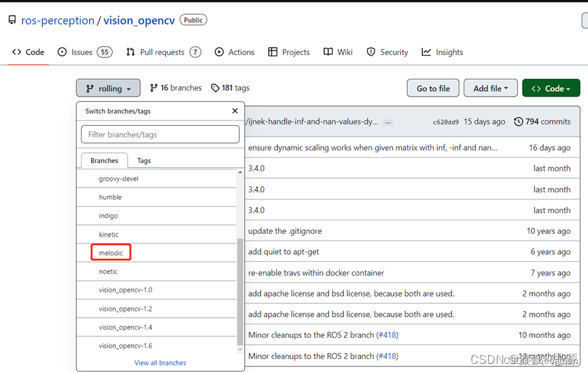Open 'update the .gitignore' commit message
This screenshot has height=372, width=588.
click(285, 231)
